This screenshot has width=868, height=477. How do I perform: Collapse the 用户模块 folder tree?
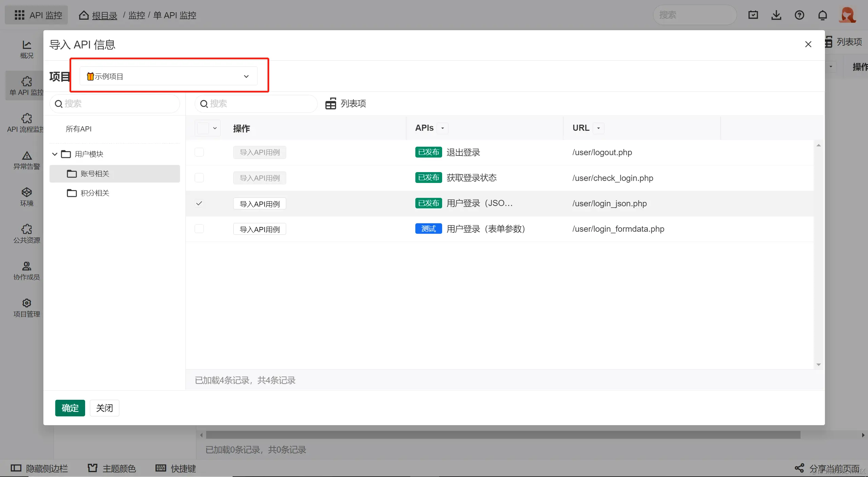coord(55,154)
